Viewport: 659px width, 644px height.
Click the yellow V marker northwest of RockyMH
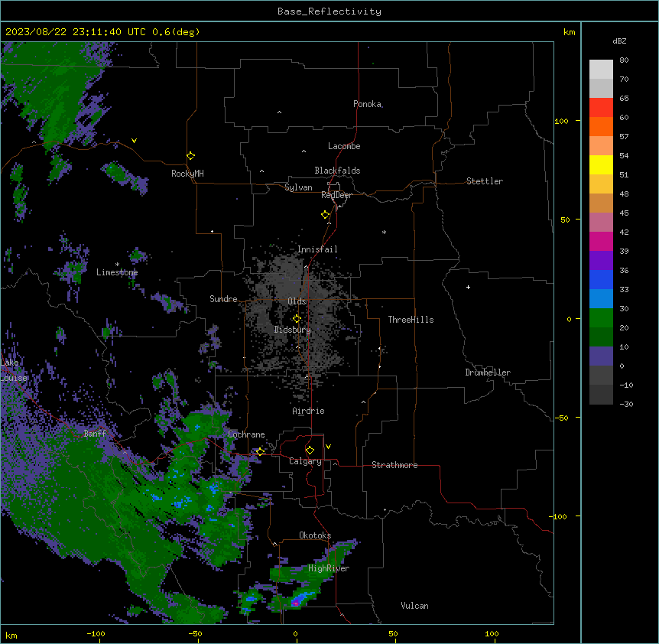[x=134, y=141]
